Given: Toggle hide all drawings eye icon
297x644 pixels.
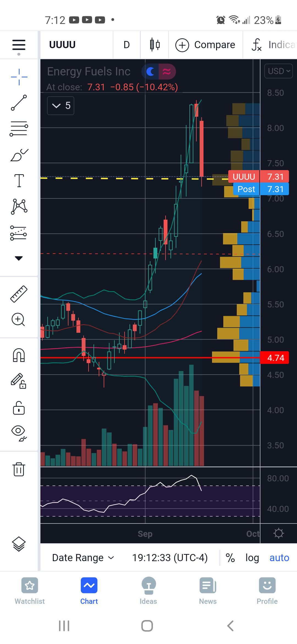Looking at the screenshot, I should (19, 433).
